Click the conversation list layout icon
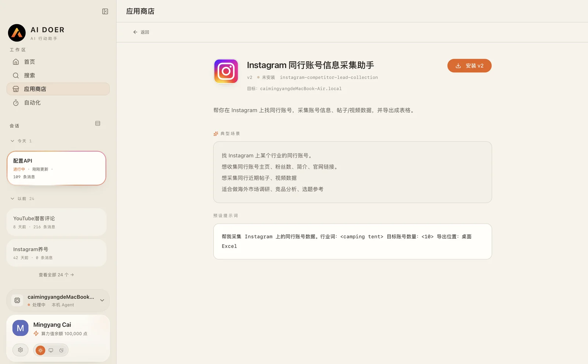 (98, 123)
